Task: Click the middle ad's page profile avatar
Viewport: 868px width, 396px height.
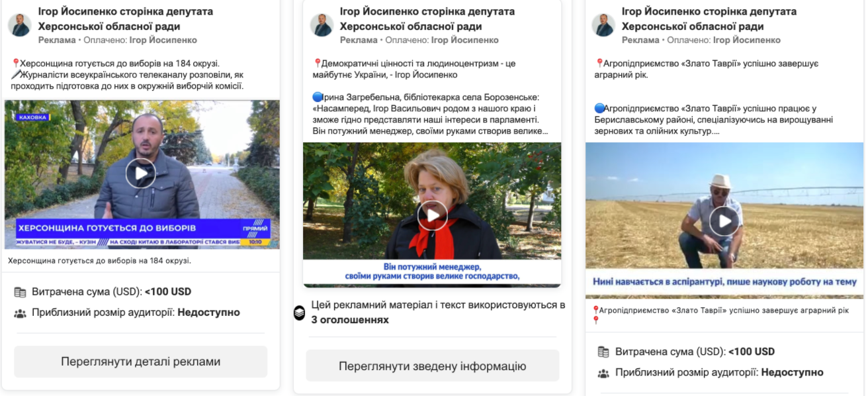Action: (x=322, y=25)
